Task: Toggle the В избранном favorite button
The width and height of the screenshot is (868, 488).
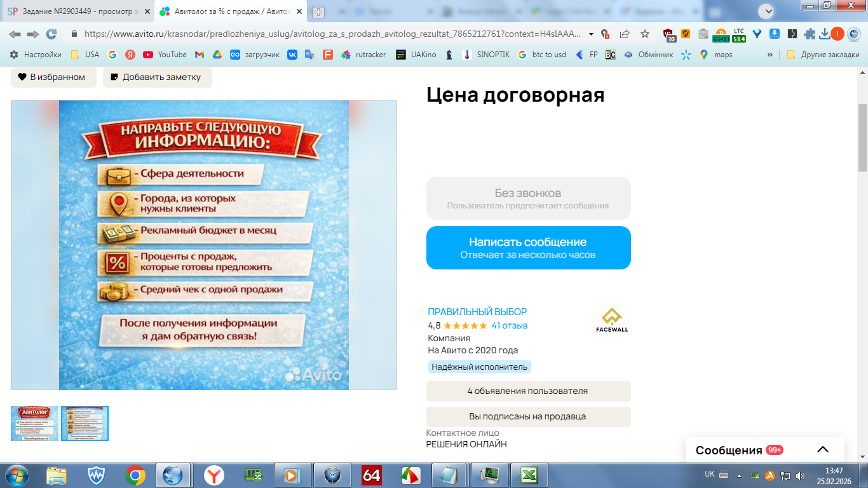Action: click(x=53, y=78)
